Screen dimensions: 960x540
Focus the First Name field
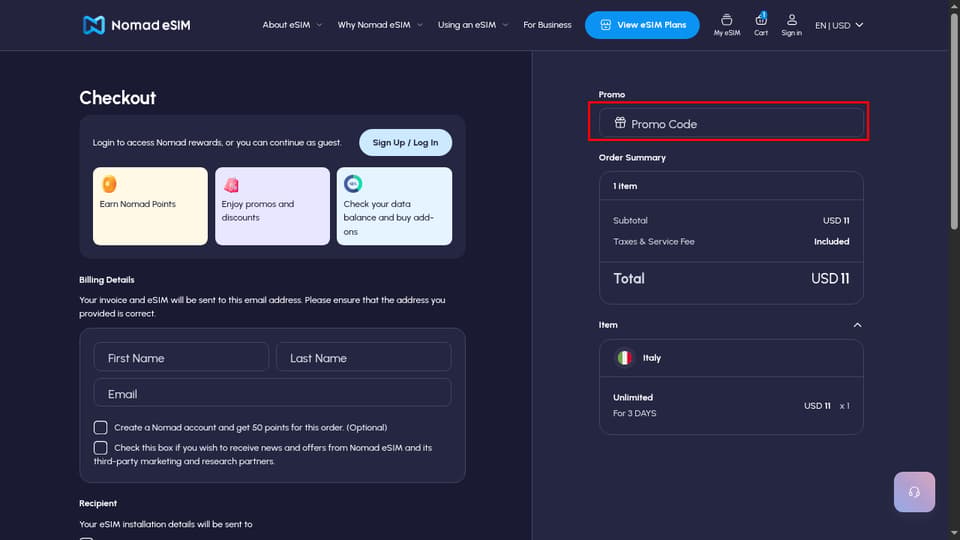pyautogui.click(x=181, y=357)
